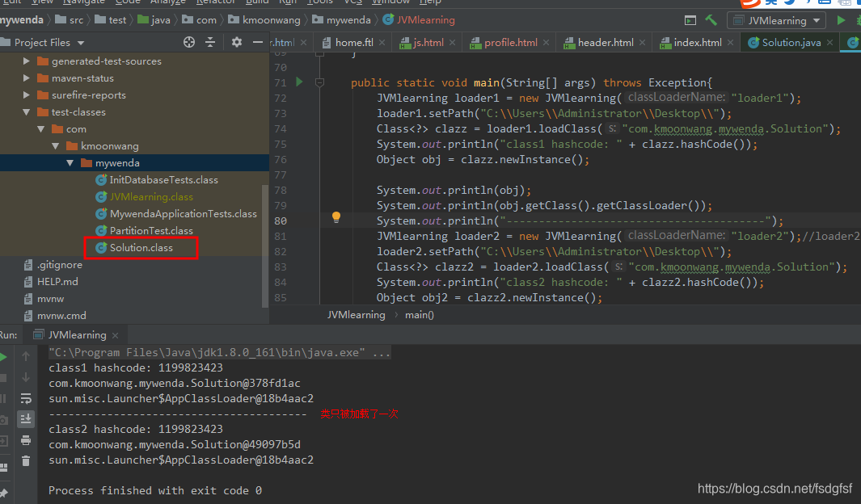This screenshot has height=504, width=861.
Task: Click the project tree vertical scrollbar
Action: (x=265, y=247)
